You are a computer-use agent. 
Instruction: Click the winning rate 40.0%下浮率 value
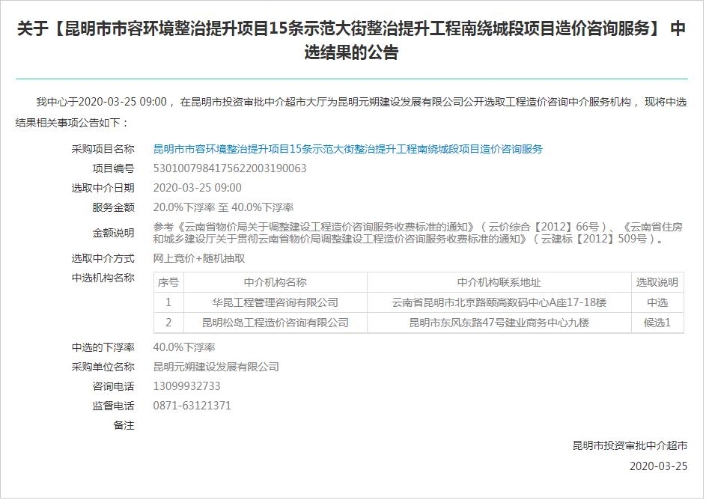click(183, 347)
